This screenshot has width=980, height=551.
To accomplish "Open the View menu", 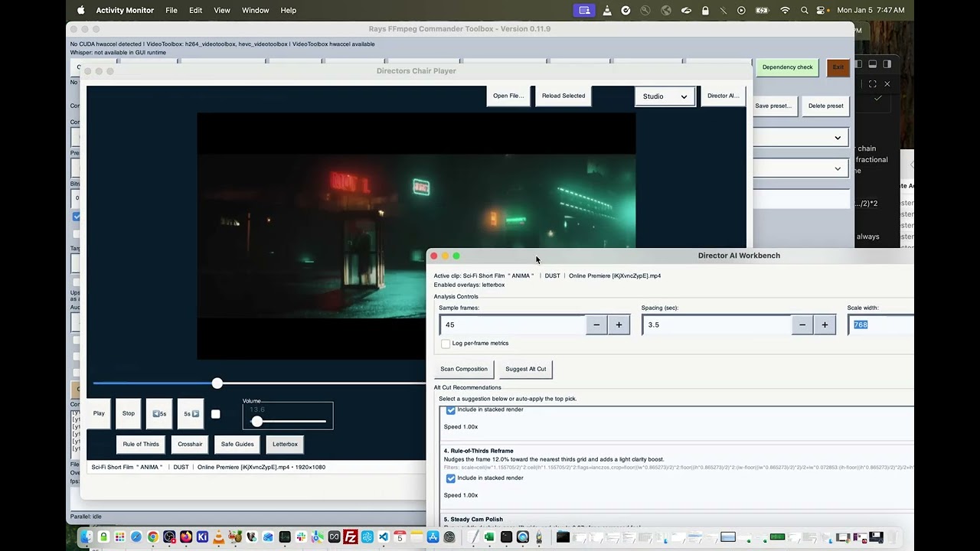I will coord(222,10).
